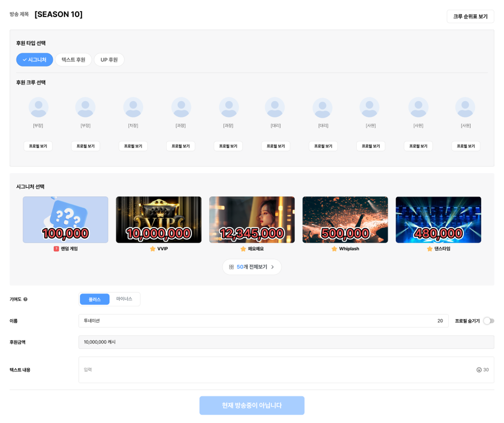Select 마이너스 contribution option
Image resolution: width=504 pixels, height=423 pixels.
coord(124,299)
